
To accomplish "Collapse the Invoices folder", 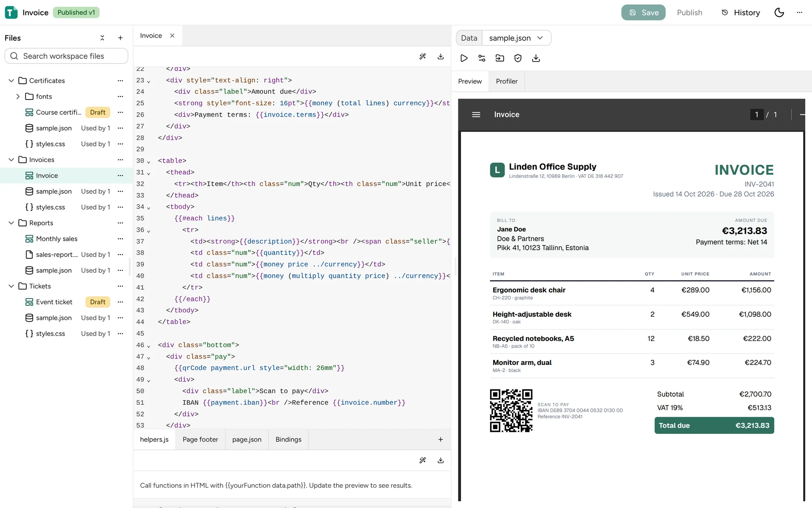I will point(11,160).
